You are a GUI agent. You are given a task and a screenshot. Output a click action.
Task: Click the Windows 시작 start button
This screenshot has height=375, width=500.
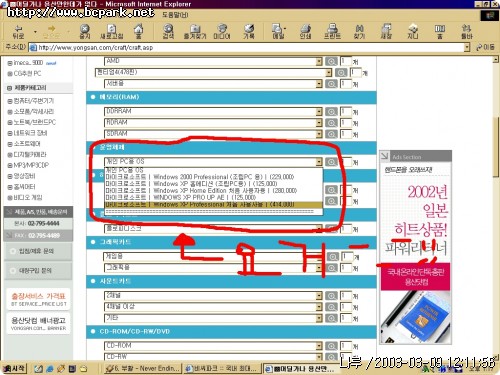pos(14,368)
